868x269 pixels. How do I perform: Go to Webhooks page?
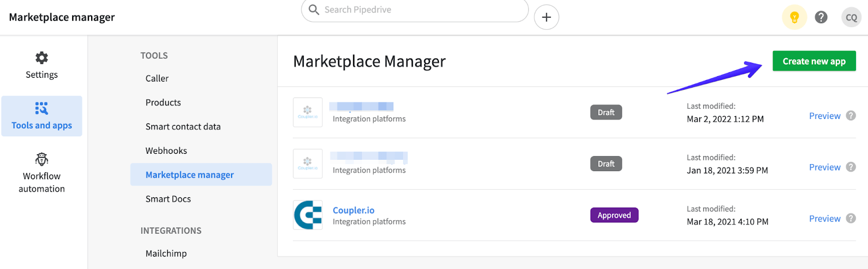click(166, 151)
